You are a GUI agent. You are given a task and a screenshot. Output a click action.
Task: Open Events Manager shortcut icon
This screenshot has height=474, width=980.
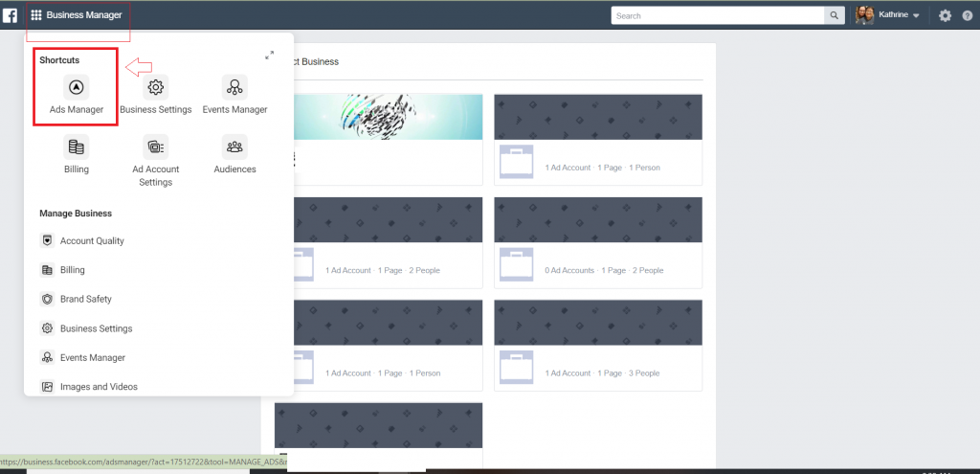tap(235, 87)
